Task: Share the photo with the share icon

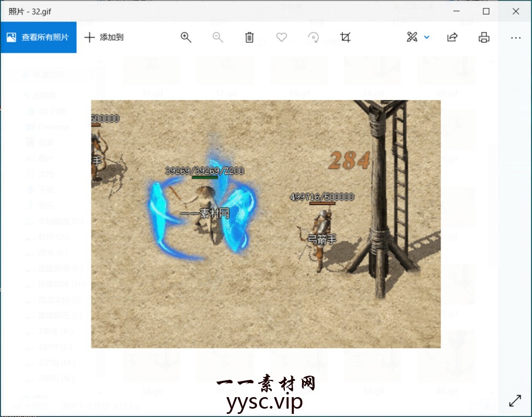Action: [452, 37]
